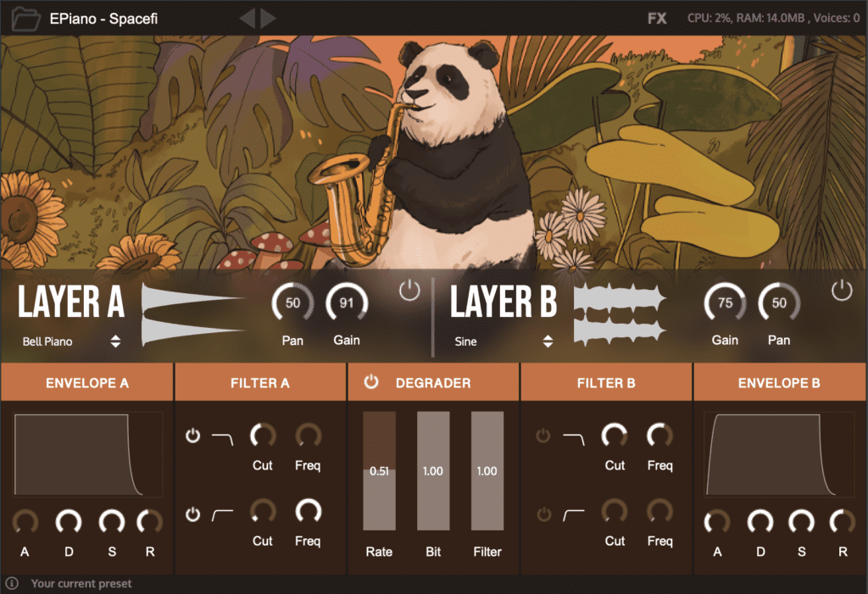Select low-pass filter shape icon in Filter B
The width and height of the screenshot is (868, 594).
(x=574, y=439)
